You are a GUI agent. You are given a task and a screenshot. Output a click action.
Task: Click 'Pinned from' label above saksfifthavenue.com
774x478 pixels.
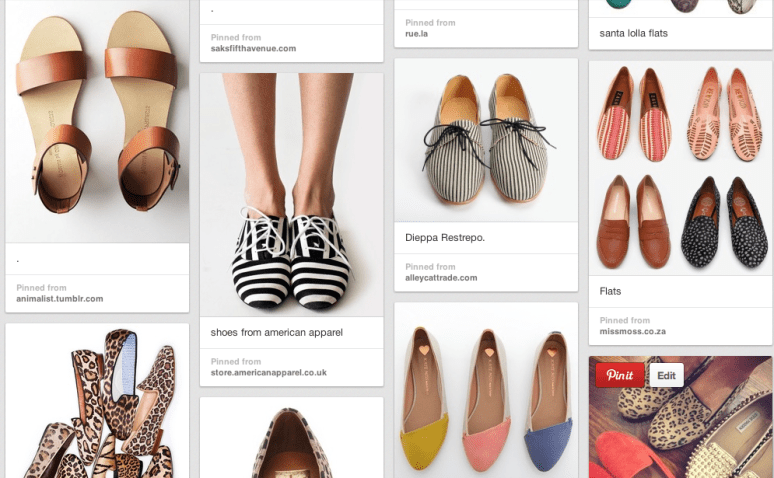click(x=236, y=38)
